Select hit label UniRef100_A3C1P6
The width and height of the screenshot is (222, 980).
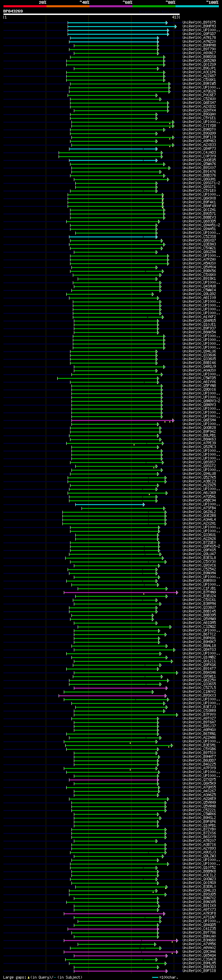(x=199, y=72)
